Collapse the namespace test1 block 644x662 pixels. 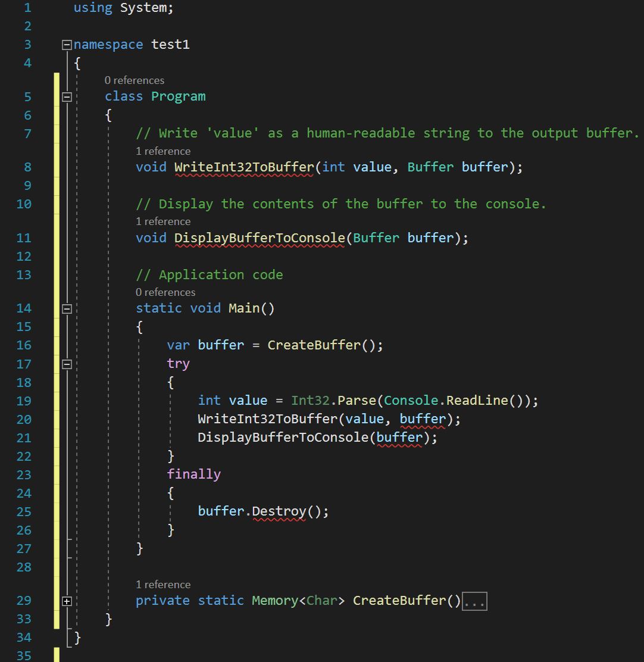coord(67,45)
